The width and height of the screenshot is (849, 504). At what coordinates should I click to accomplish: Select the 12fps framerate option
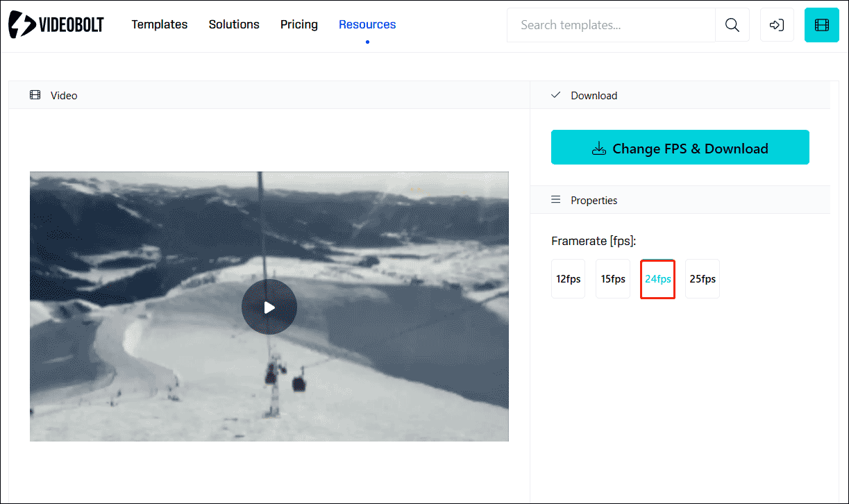click(x=568, y=278)
